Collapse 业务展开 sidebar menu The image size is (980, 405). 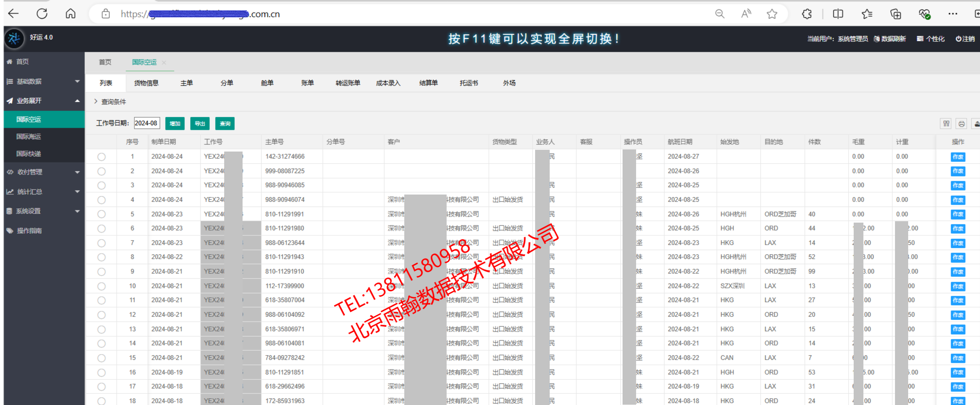tap(44, 101)
